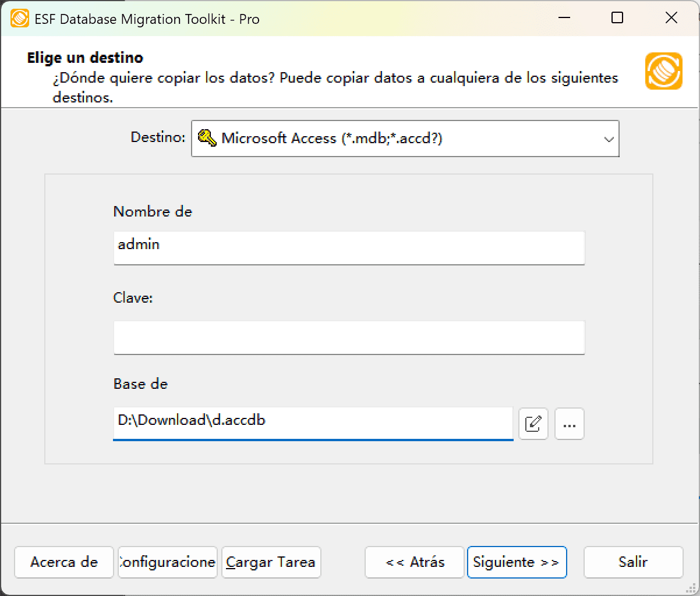700x596 pixels.
Task: Click inside the empty Clave password field
Action: (x=348, y=338)
